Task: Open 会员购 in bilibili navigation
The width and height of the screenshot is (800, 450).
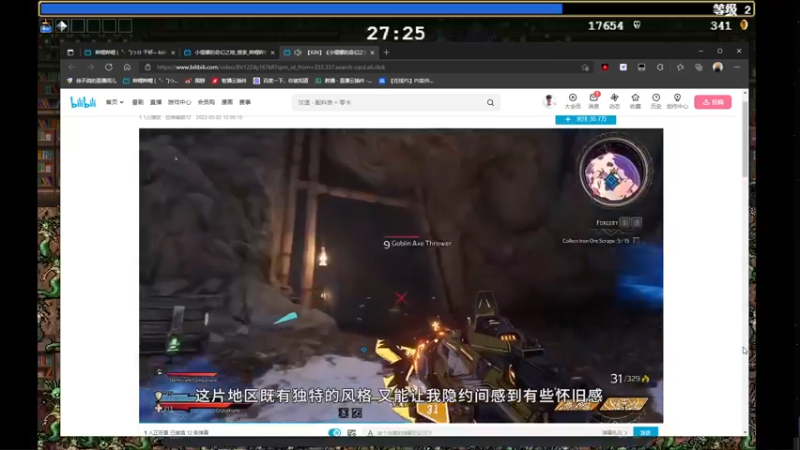Action: coord(206,102)
